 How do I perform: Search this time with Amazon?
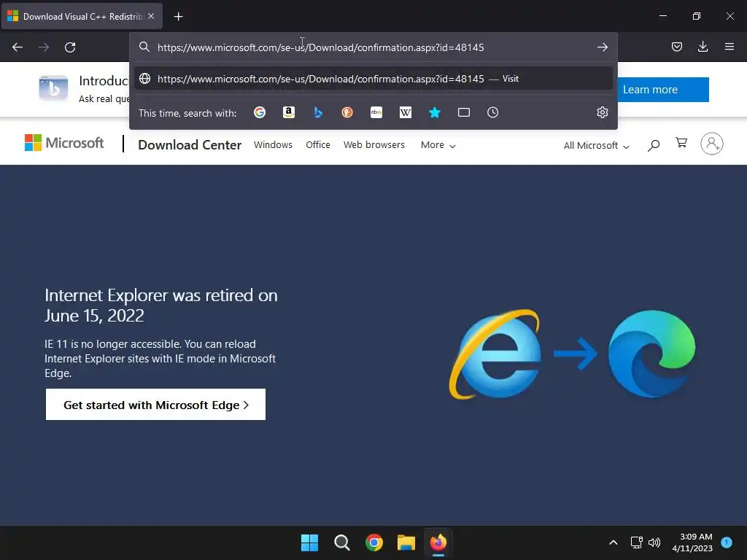tap(289, 112)
